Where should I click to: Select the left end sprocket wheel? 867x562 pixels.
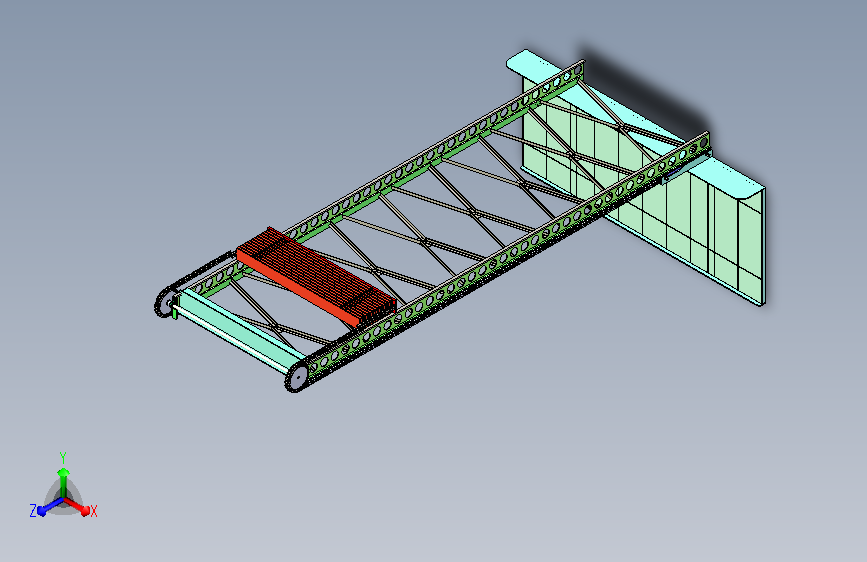tap(165, 303)
